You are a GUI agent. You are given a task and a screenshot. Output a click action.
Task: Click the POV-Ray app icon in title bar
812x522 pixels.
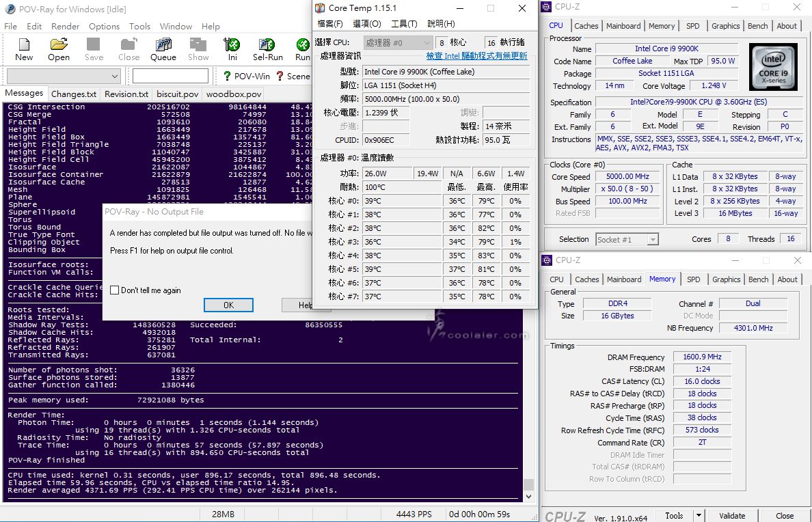(10, 9)
